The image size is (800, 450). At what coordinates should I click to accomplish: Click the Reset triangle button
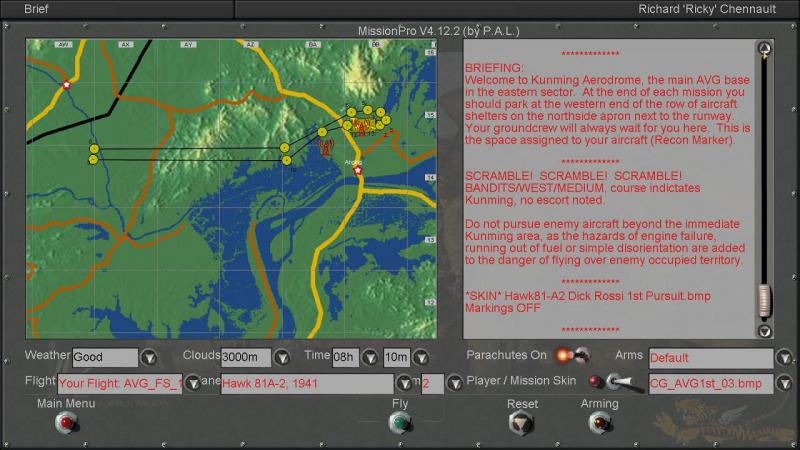[521, 422]
